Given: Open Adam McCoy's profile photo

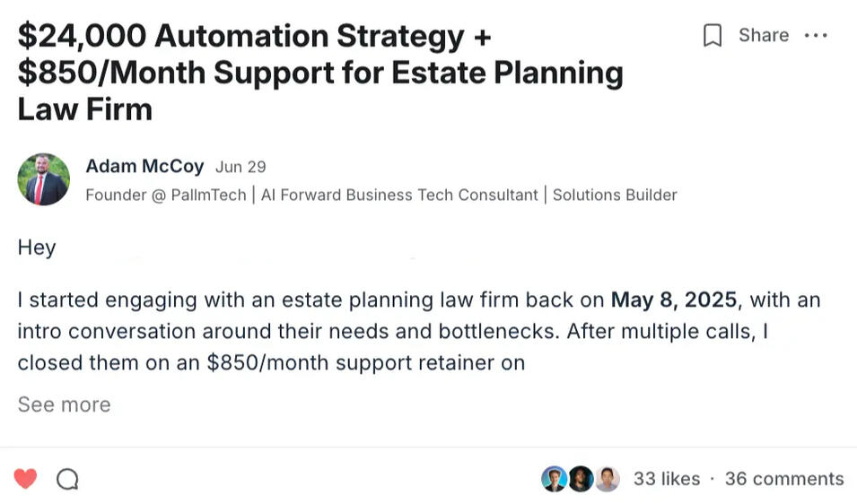Looking at the screenshot, I should point(43,179).
